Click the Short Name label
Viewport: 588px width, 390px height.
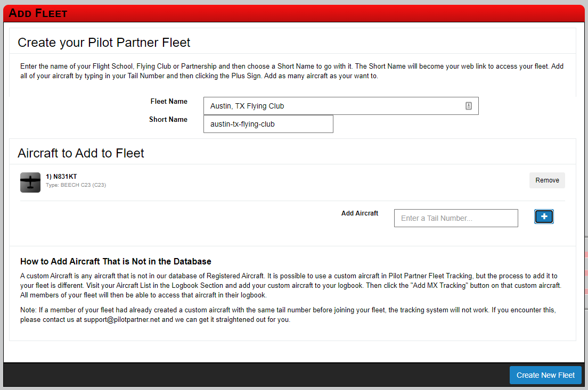(x=168, y=119)
